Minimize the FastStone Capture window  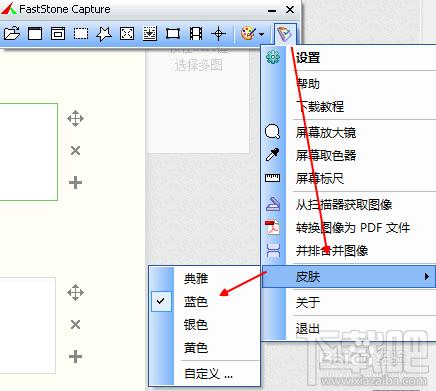pos(272,10)
